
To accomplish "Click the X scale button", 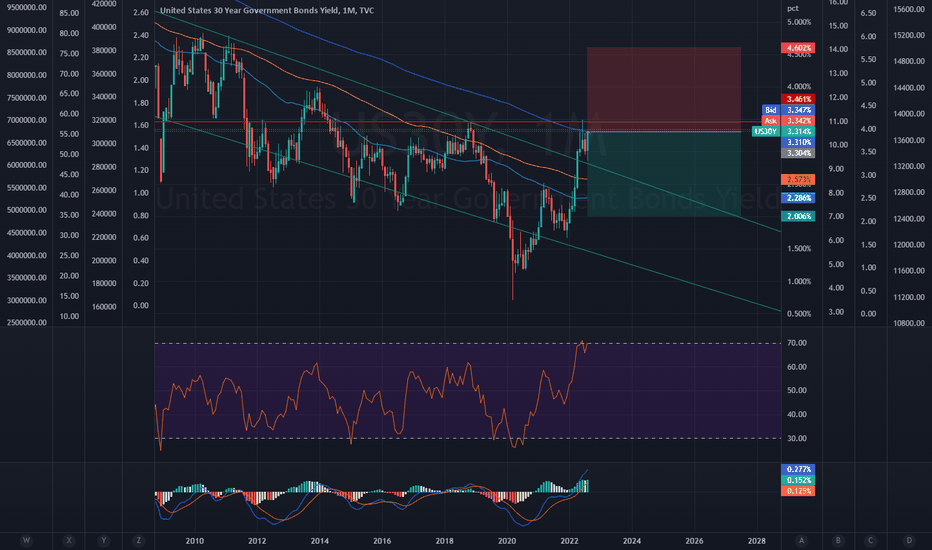I will pos(69,540).
